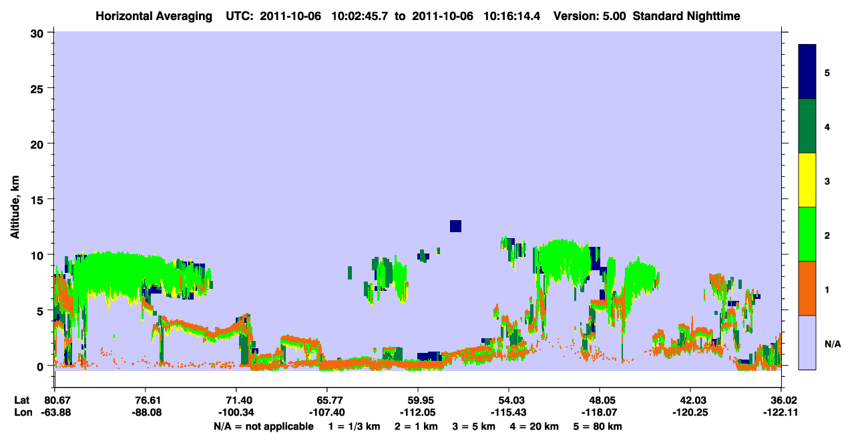Screen dimensions: 868x445
Task: Click legend entry "3 = 5 km"
Action: click(x=473, y=426)
